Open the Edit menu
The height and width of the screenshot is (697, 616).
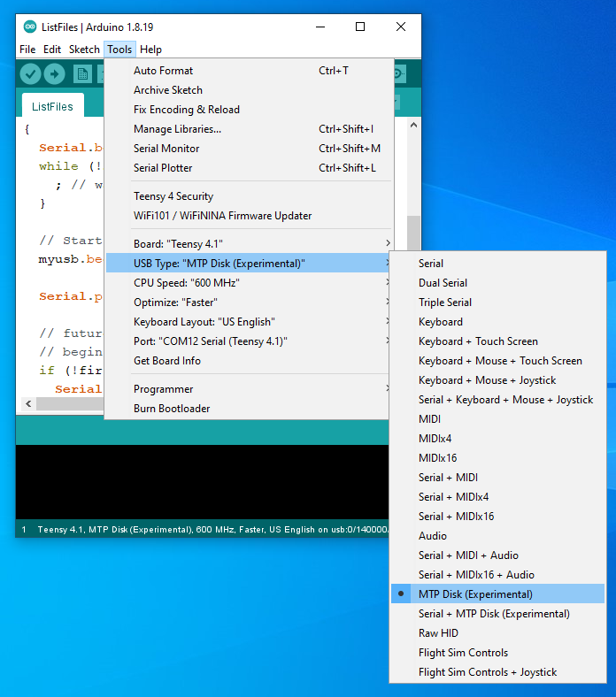(x=52, y=50)
